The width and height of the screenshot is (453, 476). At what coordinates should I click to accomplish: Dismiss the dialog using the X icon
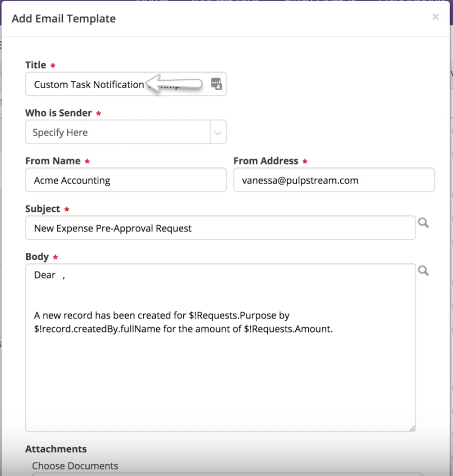(435, 17)
